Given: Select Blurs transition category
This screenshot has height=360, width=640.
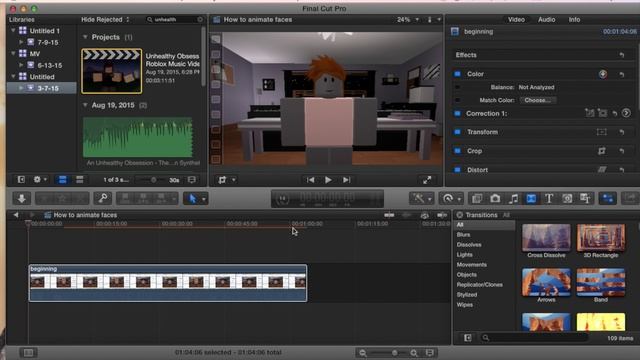Looking at the screenshot, I should click(463, 235).
